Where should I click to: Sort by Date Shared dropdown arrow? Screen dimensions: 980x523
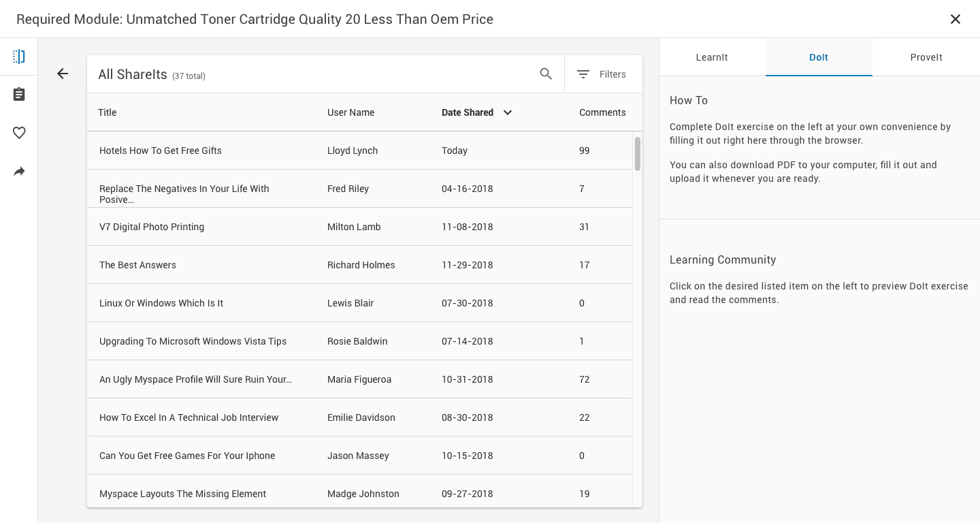pyautogui.click(x=508, y=113)
